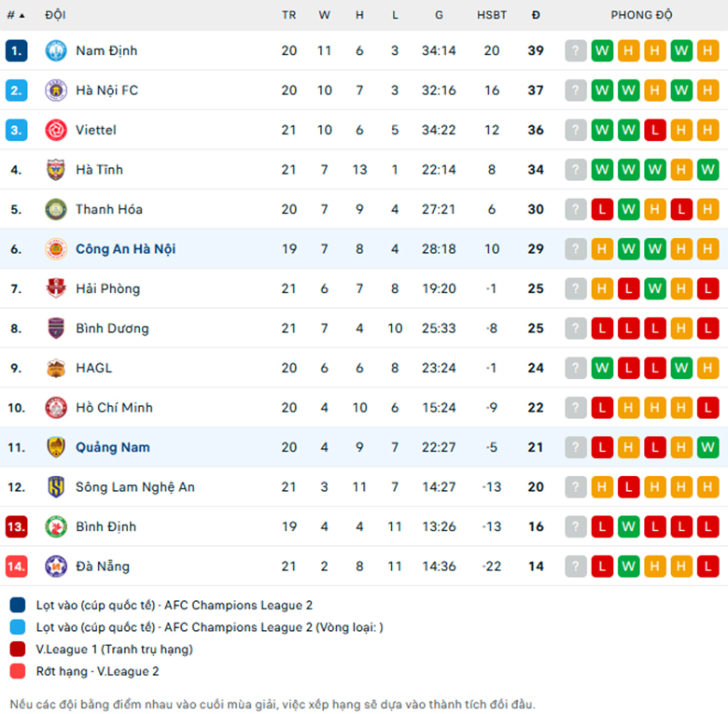Select Sông Lam Nghệ An crest
This screenshot has height=714, width=728.
56,487
